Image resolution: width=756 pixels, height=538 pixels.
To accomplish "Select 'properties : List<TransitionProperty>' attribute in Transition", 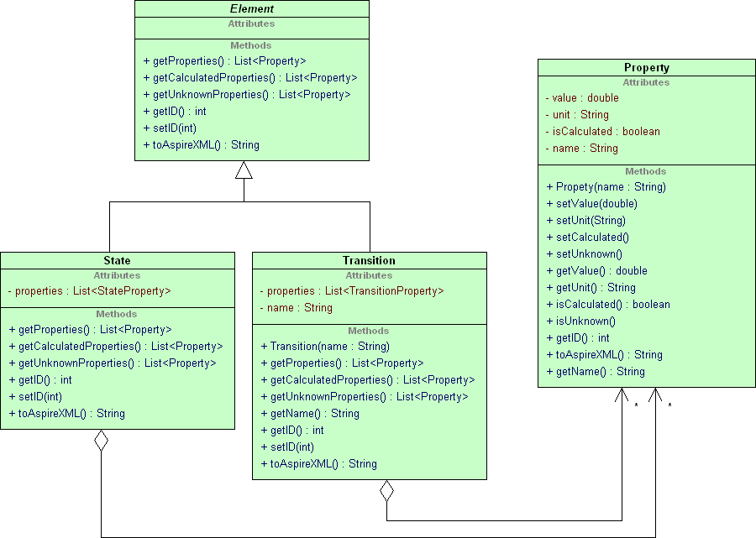I will [352, 291].
